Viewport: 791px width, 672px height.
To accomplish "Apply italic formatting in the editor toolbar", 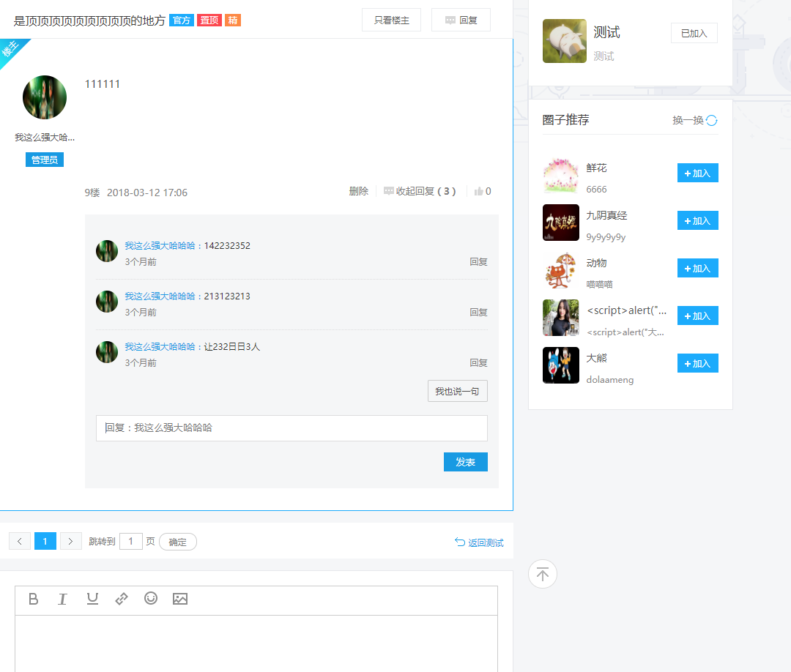I will tap(62, 599).
